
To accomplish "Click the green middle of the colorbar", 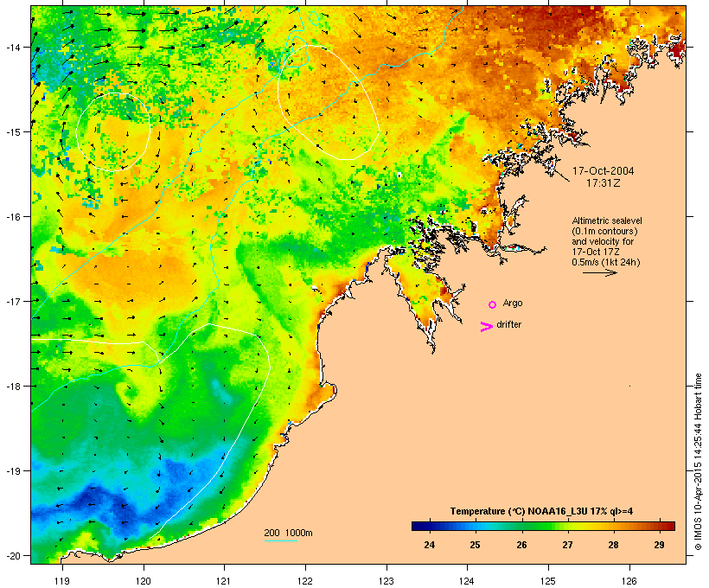I will pyautogui.click(x=544, y=526).
